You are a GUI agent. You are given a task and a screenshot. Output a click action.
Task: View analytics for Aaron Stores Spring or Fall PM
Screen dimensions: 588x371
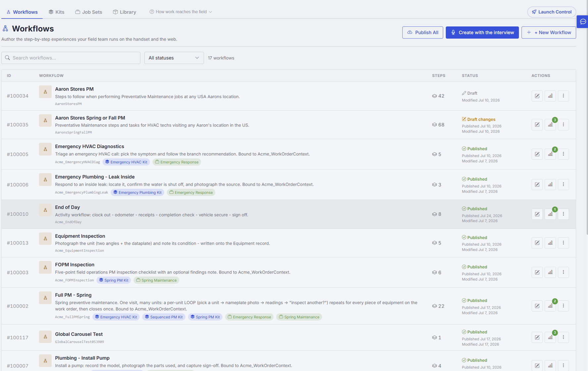550,125
